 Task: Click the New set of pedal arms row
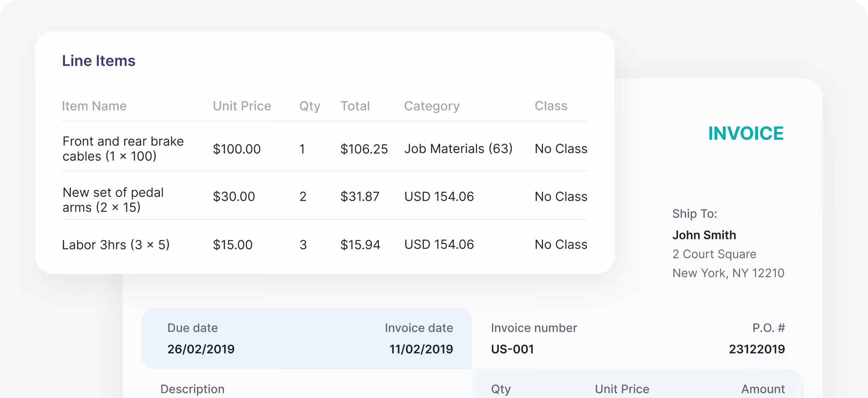(113, 200)
